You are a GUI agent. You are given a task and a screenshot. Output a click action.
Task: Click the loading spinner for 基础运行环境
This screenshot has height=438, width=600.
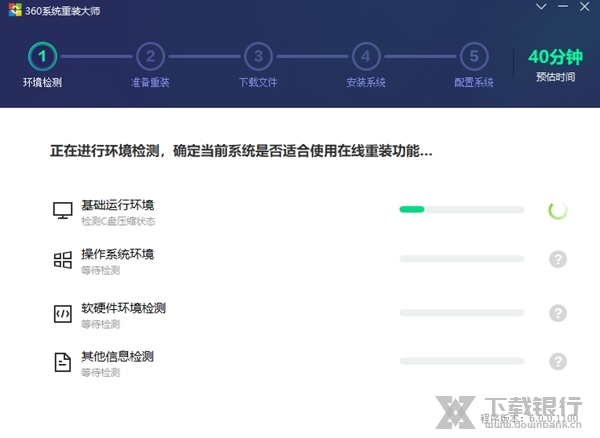(558, 210)
